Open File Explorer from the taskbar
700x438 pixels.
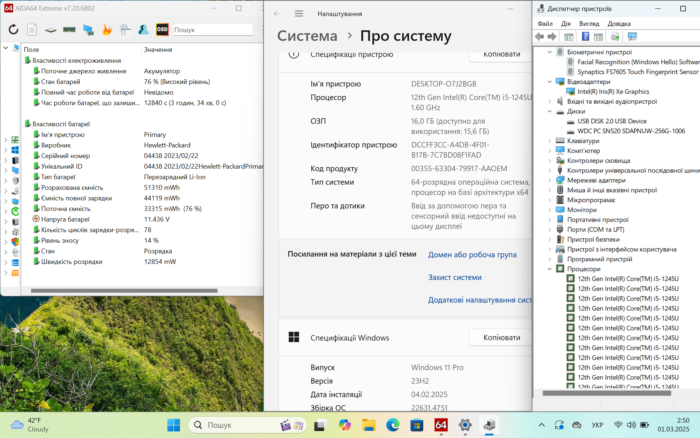click(x=368, y=425)
